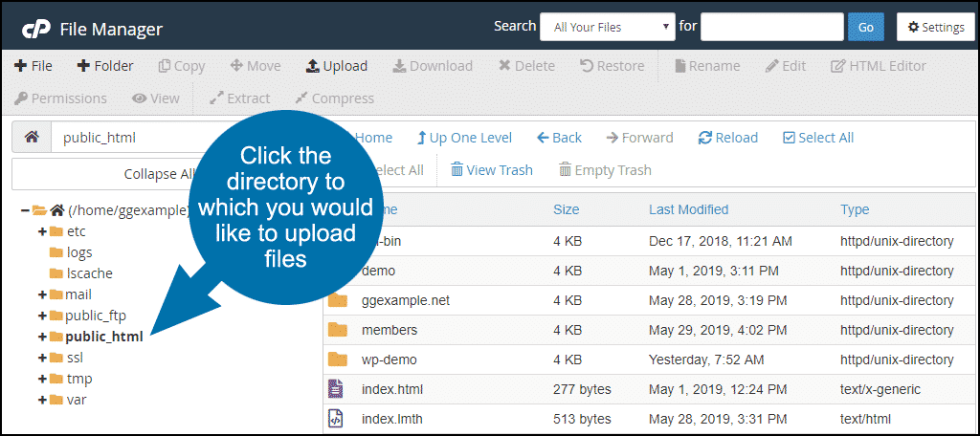980x436 pixels.
Task: Open the Settings button
Action: [935, 27]
